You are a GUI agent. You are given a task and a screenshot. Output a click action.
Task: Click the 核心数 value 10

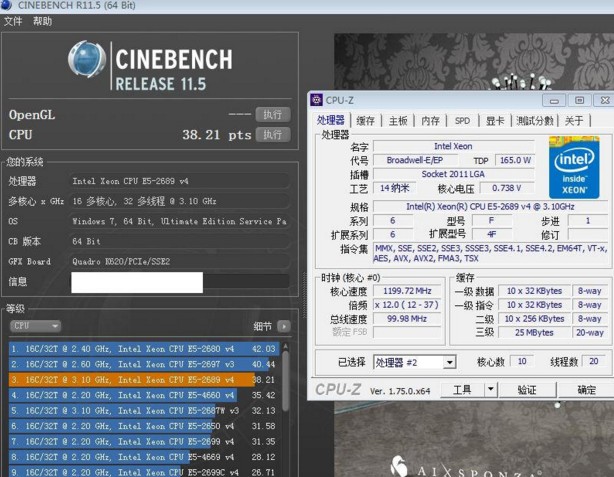522,362
